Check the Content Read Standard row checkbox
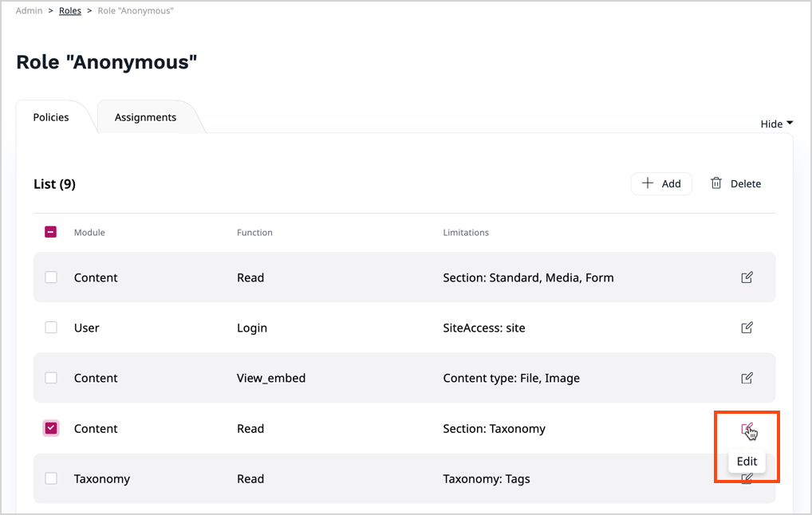This screenshot has width=812, height=515. 51,277
